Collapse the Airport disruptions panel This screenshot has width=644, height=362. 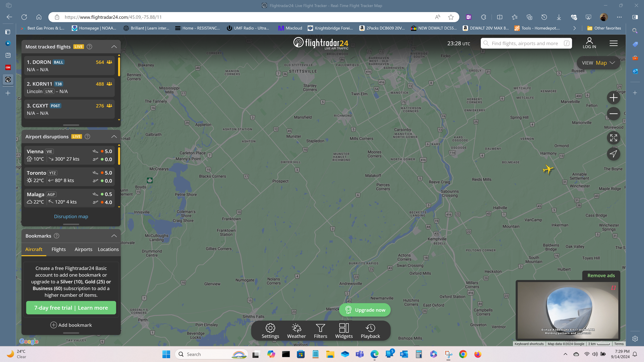114,136
